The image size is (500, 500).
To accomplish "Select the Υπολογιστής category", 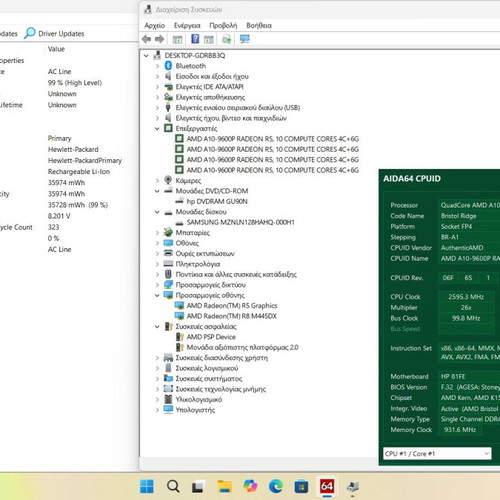I will coord(195,410).
